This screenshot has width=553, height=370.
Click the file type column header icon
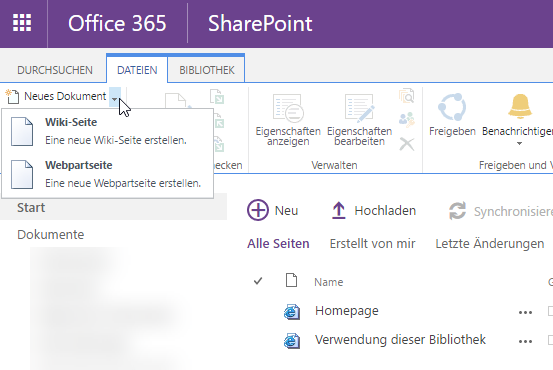tap(291, 280)
